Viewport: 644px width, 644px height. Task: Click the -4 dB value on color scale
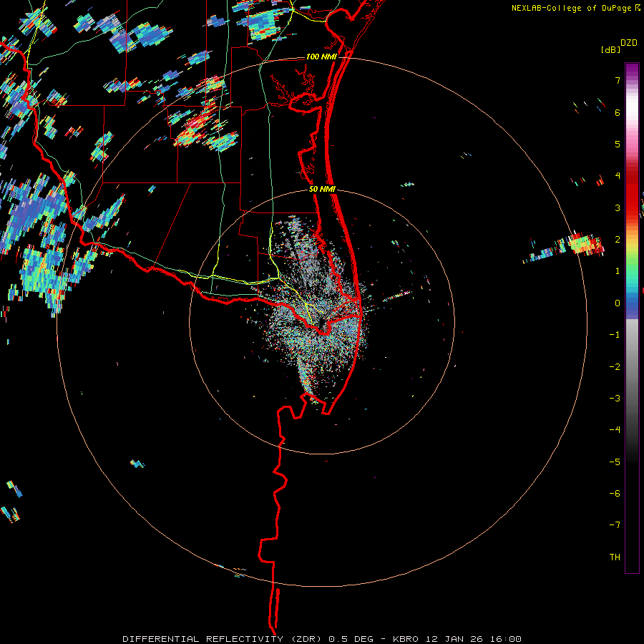615,430
